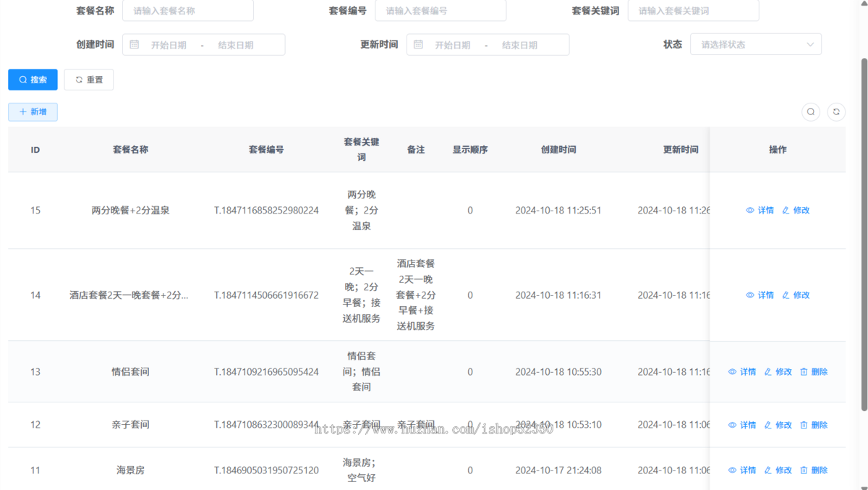This screenshot has width=868, height=490.
Task: Click calendar icon in 更新时间 range
Action: (418, 45)
